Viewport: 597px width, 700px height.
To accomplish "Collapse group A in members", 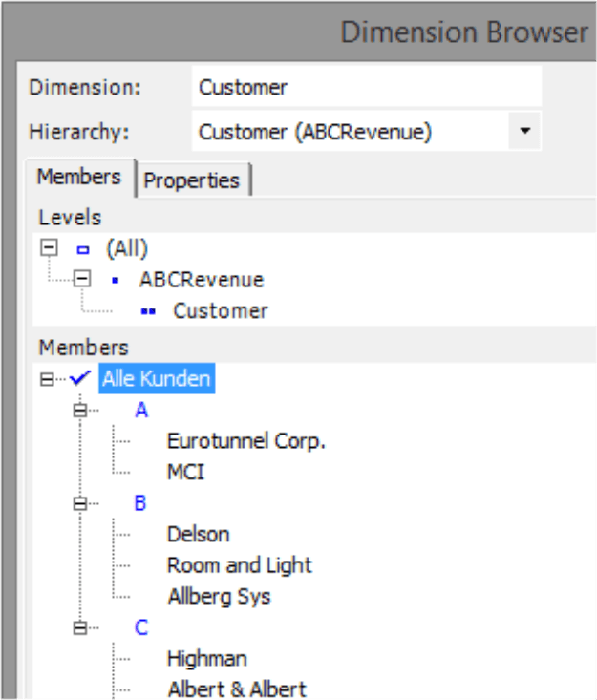I will pos(80,410).
